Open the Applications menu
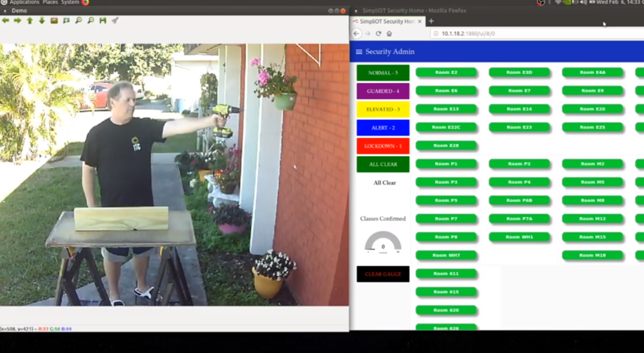Image resolution: width=644 pixels, height=353 pixels. coord(24,2)
